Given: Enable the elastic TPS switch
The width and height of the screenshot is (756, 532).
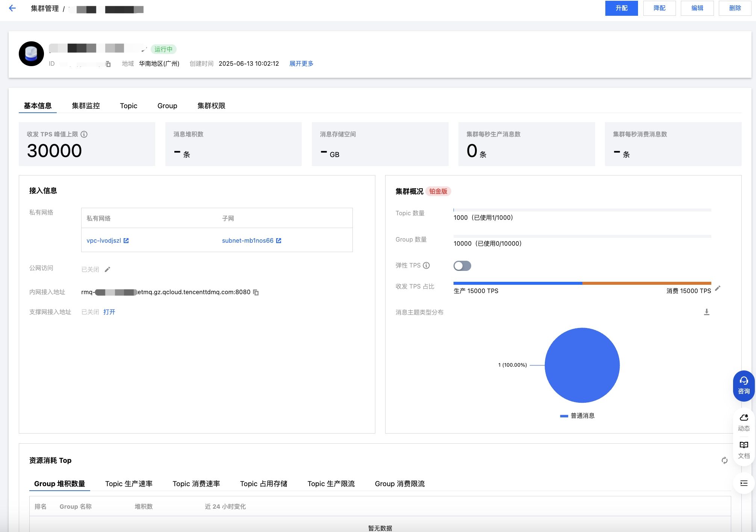Looking at the screenshot, I should (x=462, y=266).
